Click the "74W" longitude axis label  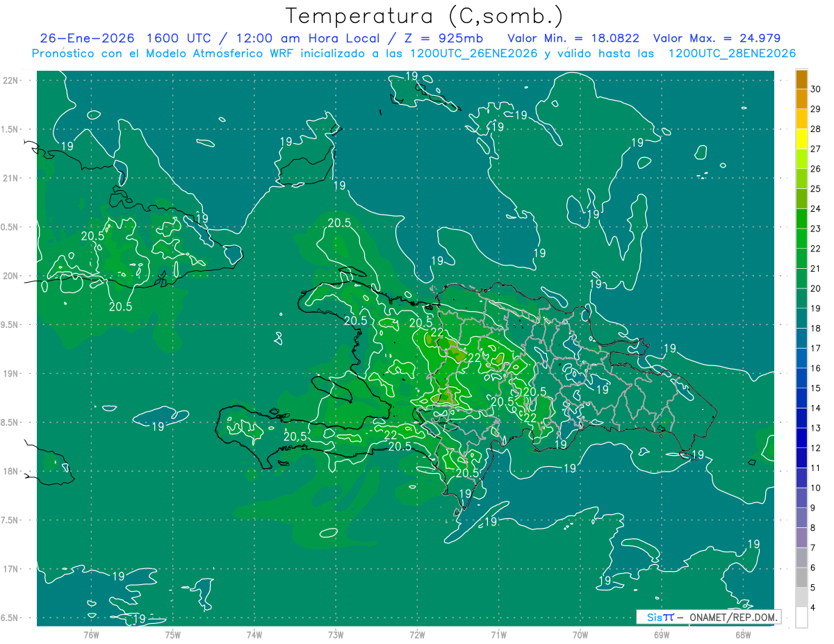pos(254,635)
